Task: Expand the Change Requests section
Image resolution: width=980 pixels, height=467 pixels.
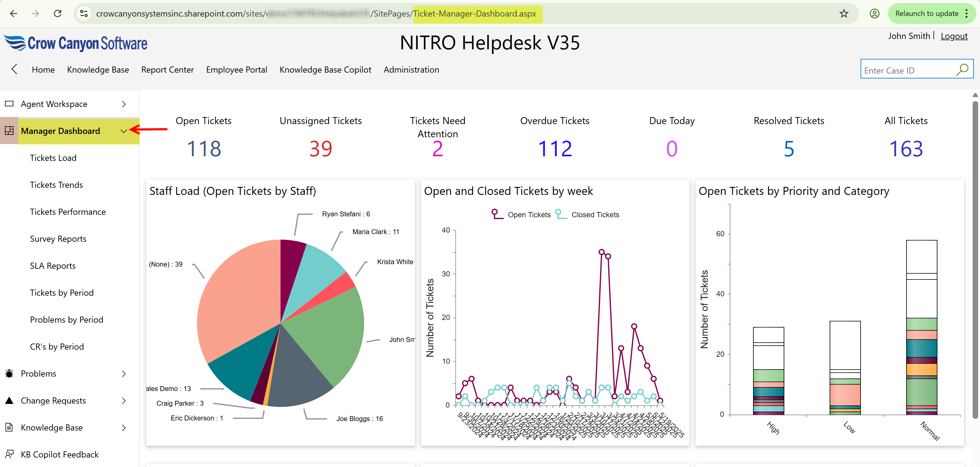Action: tap(124, 401)
